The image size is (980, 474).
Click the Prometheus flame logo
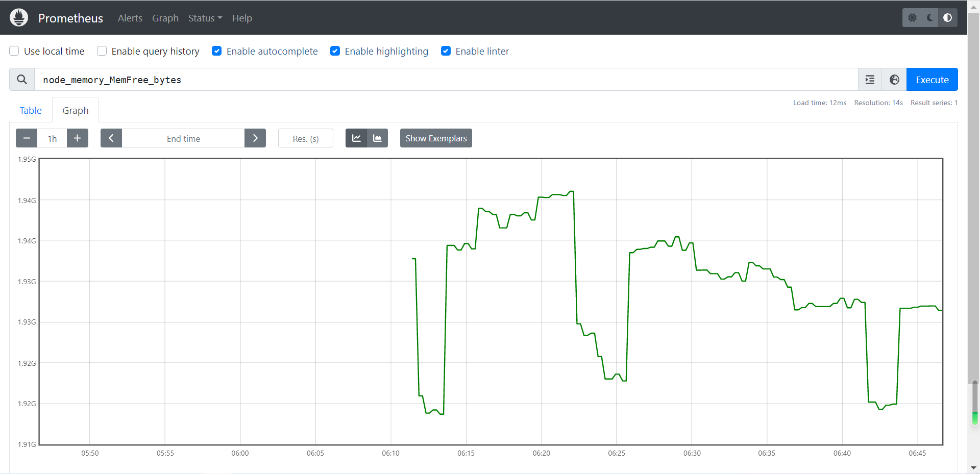[19, 18]
